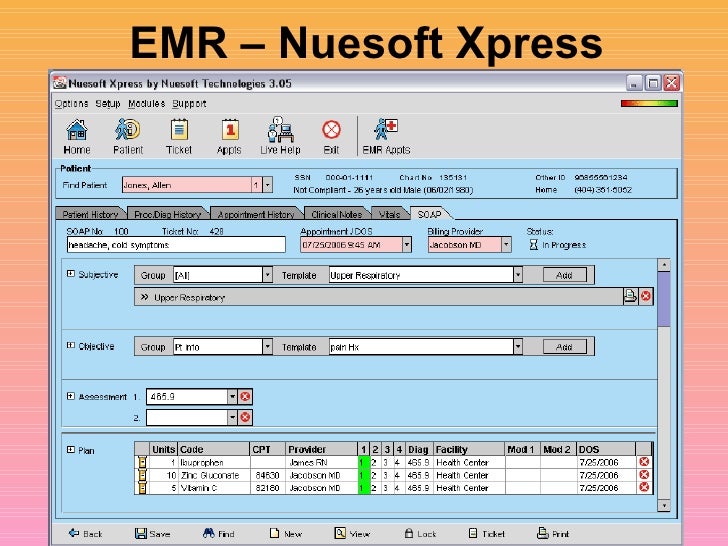Toggle diag pointer 2 for Ibuprophen
The width and height of the screenshot is (728, 546).
click(374, 462)
